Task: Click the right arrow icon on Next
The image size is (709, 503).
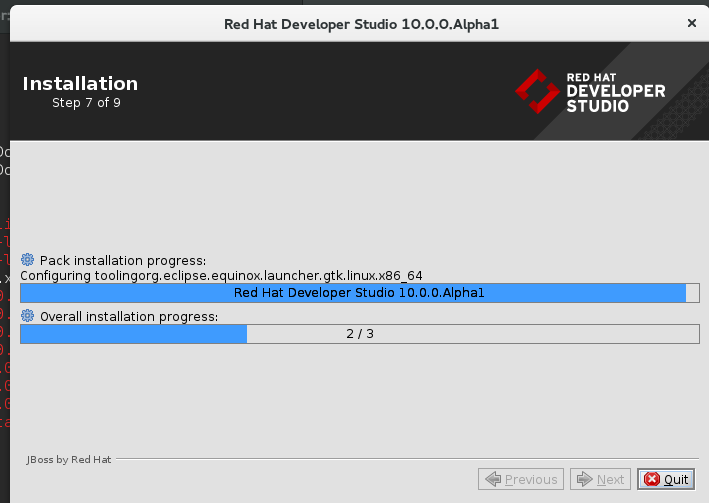Action: pos(585,479)
